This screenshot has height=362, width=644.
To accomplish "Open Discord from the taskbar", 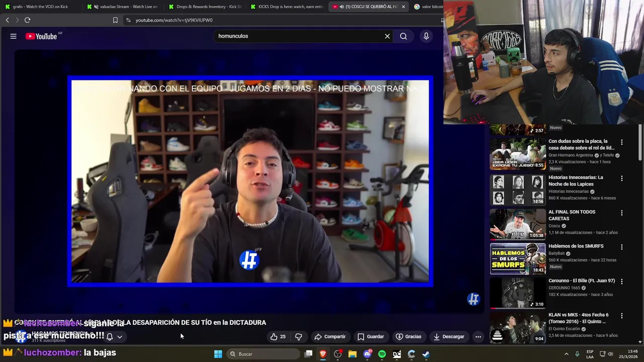I will [367, 354].
